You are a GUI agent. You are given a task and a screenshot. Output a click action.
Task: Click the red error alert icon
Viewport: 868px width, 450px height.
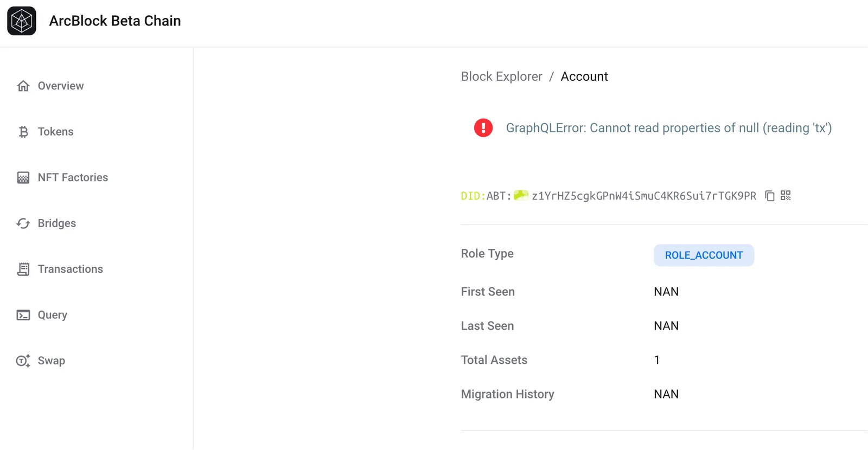click(x=483, y=128)
